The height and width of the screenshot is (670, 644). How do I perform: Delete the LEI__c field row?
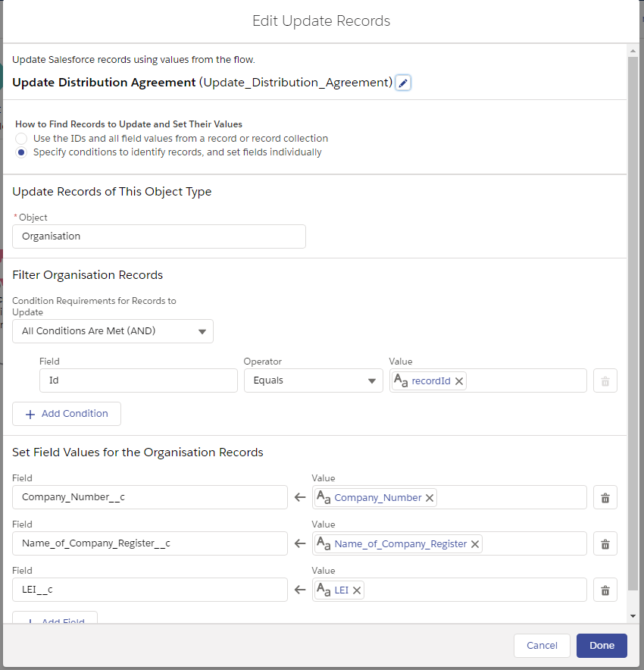click(x=605, y=590)
